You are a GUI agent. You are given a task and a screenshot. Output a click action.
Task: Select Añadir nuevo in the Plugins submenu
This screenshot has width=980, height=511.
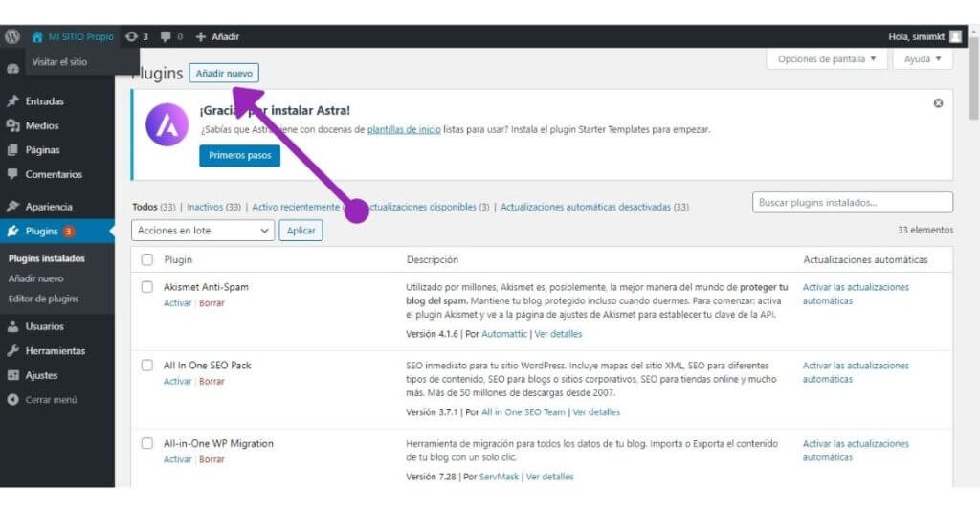point(35,278)
